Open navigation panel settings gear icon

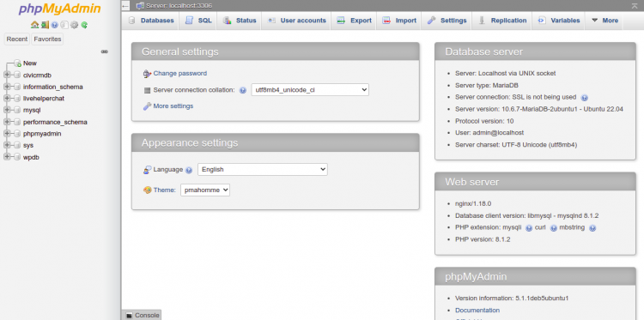[75, 25]
